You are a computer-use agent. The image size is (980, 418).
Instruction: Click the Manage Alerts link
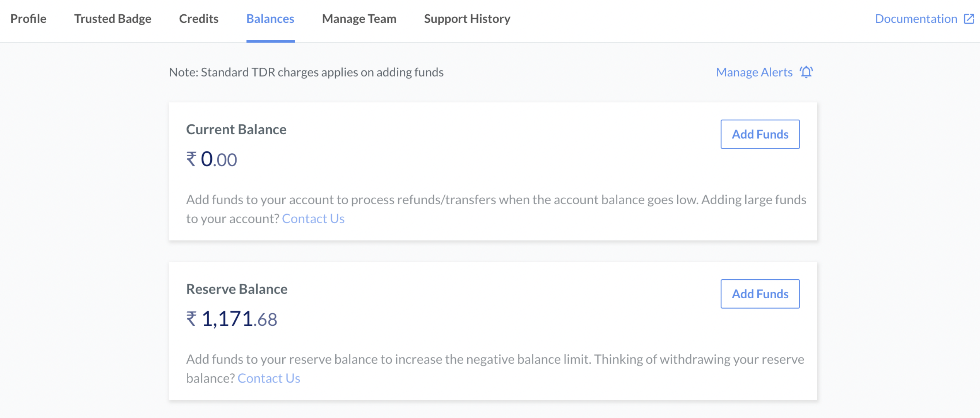point(754,72)
